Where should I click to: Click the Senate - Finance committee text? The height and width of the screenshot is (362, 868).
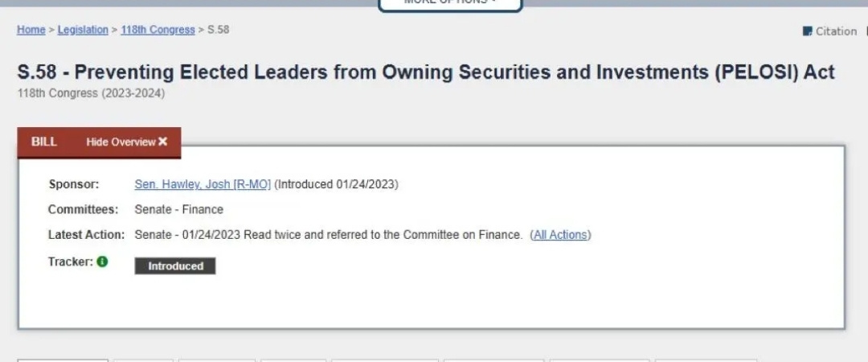pos(178,209)
